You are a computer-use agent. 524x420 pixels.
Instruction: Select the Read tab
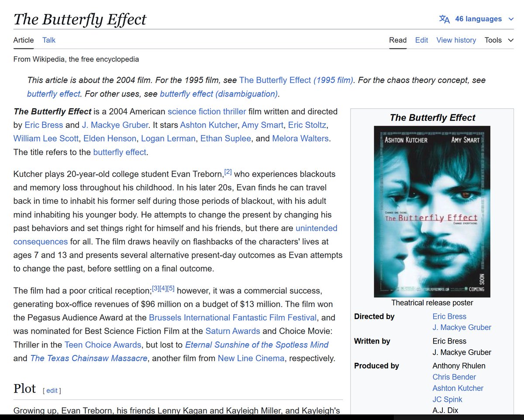coord(398,40)
